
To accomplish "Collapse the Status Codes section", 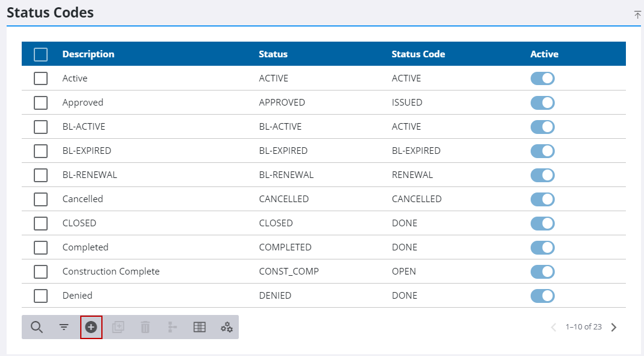I will [x=637, y=14].
